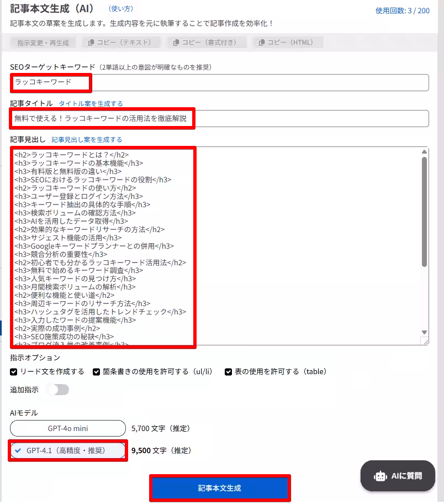The height and width of the screenshot is (504, 444).
Task: Select the GPT-4o mini model
Action: (x=67, y=428)
